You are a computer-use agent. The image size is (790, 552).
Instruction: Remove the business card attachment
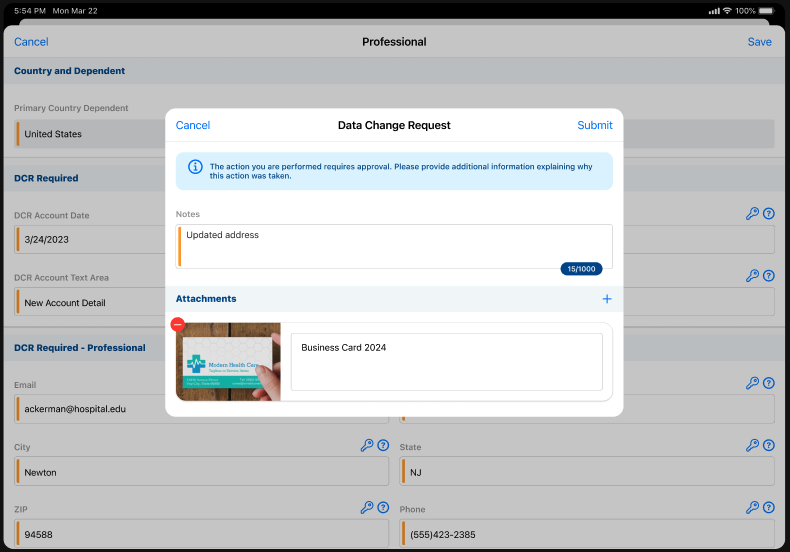point(178,324)
